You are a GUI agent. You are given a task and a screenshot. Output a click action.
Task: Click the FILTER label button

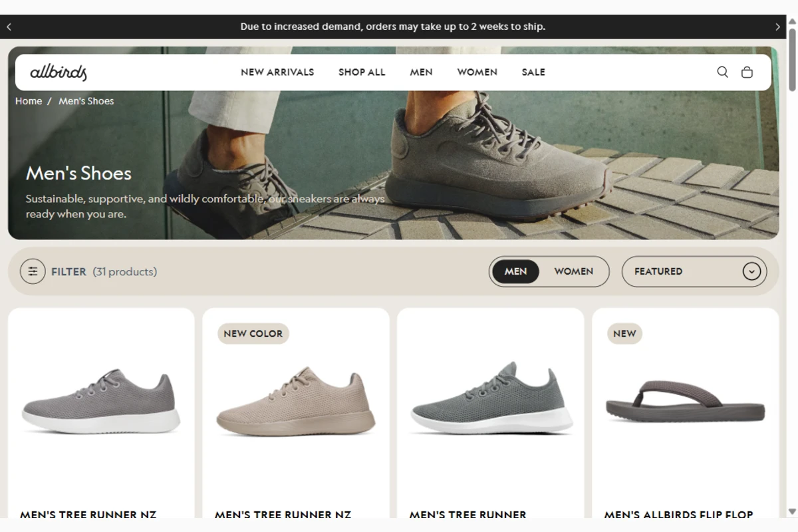(x=68, y=271)
